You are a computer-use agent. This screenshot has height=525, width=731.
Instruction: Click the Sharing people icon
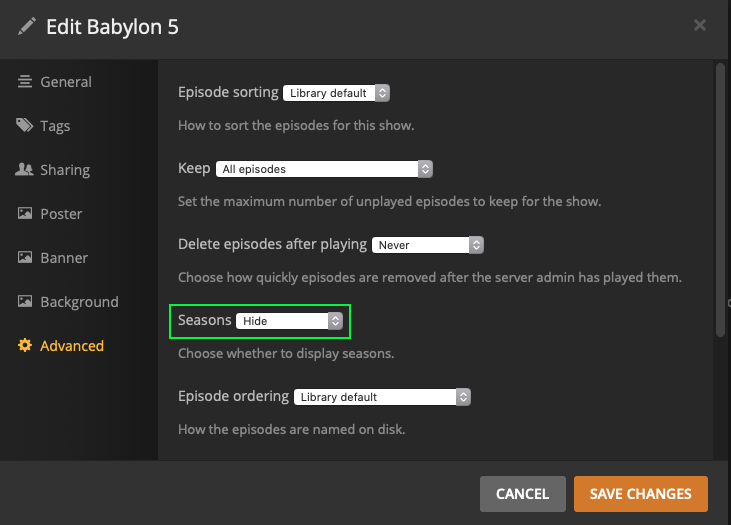pos(24,169)
